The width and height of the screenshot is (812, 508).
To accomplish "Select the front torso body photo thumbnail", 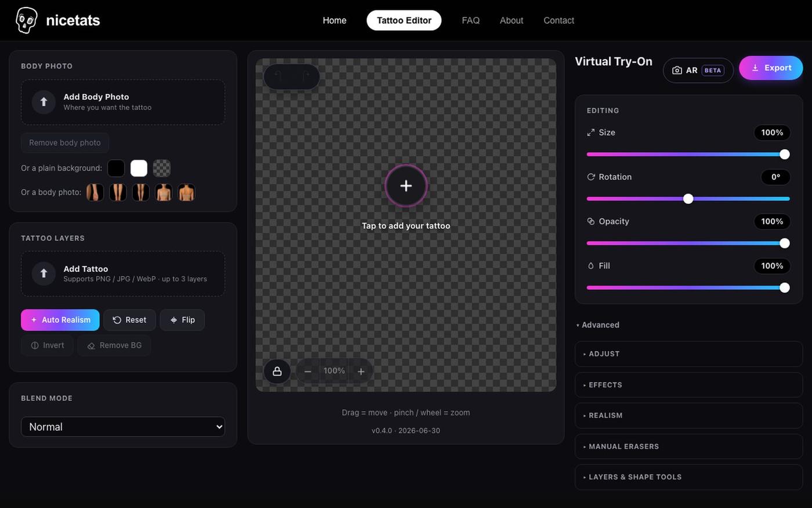I will (164, 192).
